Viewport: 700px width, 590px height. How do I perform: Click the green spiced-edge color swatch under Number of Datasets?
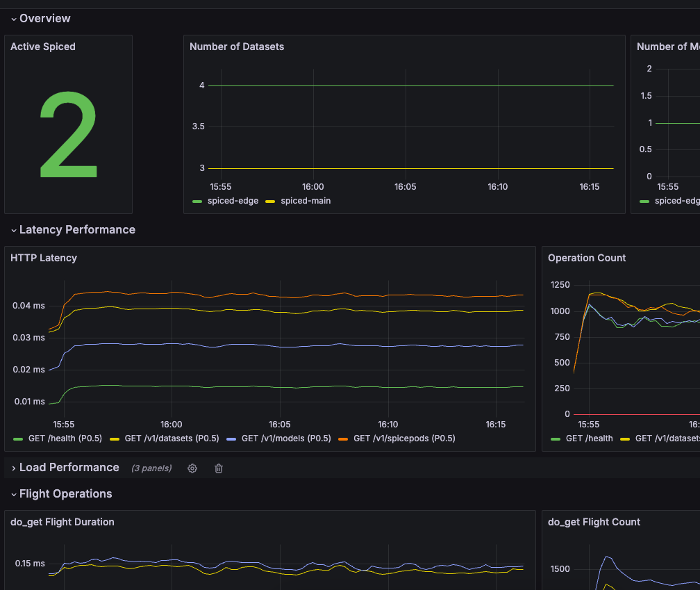pyautogui.click(x=197, y=202)
